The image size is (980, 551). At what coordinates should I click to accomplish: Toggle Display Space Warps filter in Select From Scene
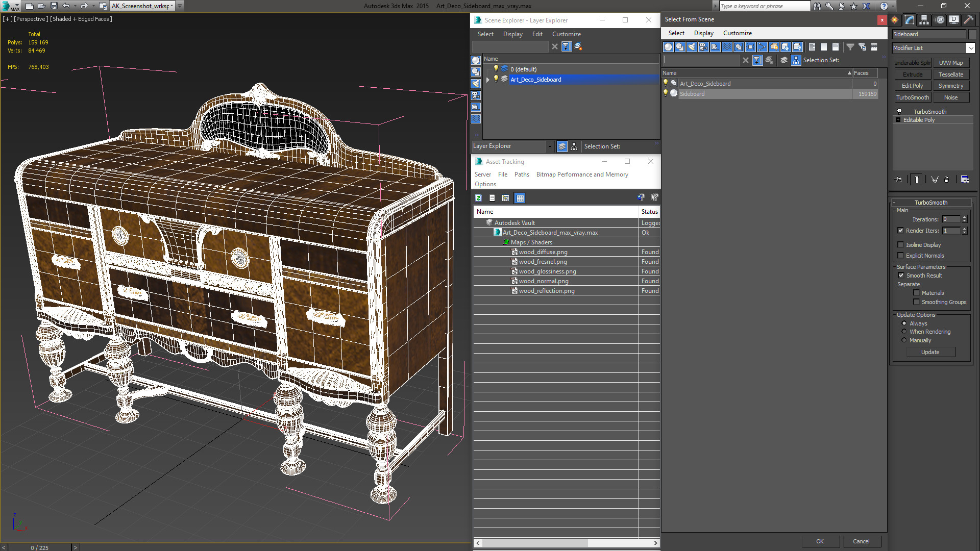[x=727, y=47]
